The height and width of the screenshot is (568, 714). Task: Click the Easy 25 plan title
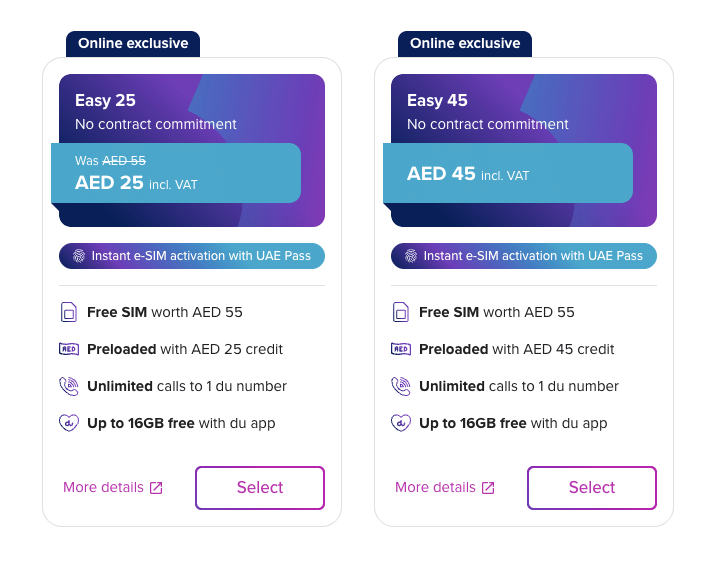[x=105, y=100]
